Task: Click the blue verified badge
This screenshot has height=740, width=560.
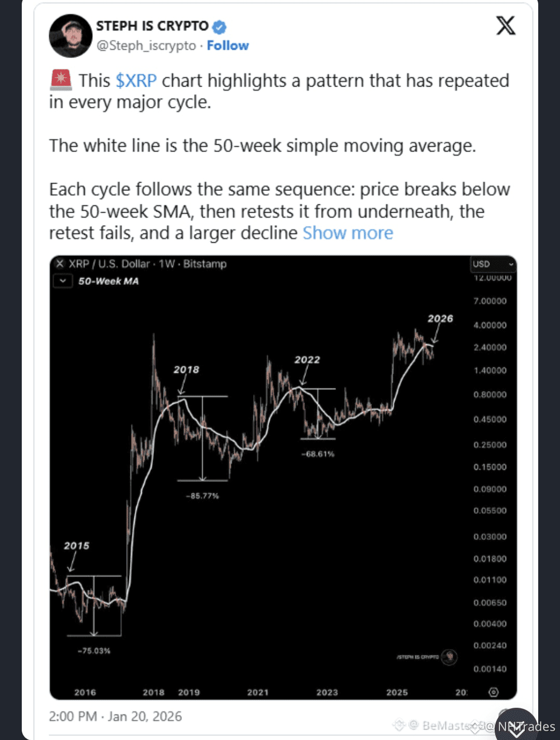Action: click(219, 26)
